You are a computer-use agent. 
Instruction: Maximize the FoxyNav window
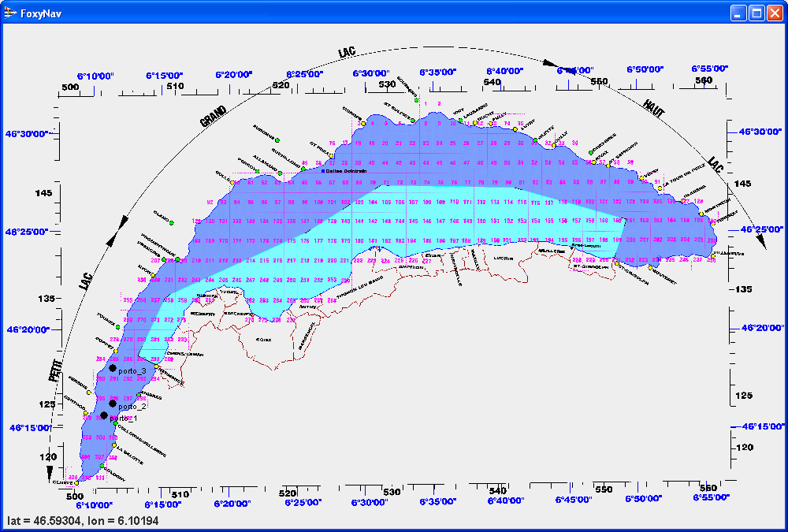click(756, 13)
